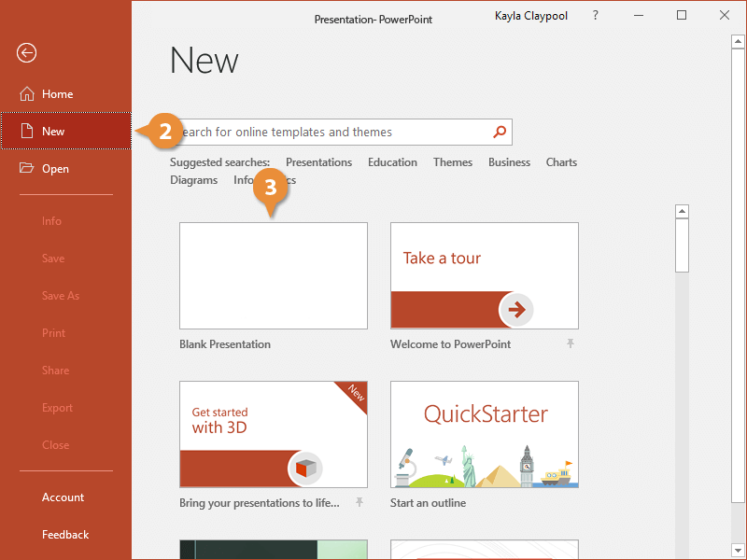
Task: Click the New page icon in sidebar
Action: [26, 132]
